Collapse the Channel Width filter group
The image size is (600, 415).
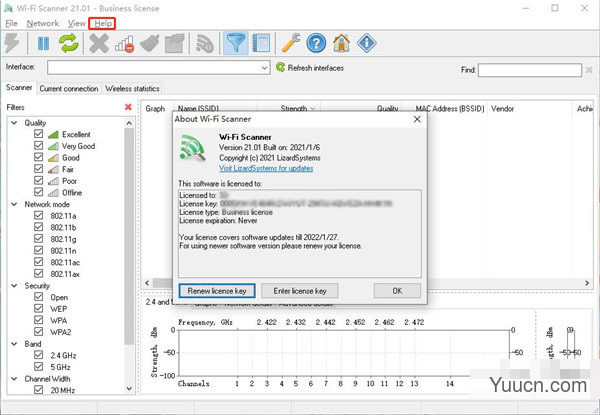coord(14,379)
